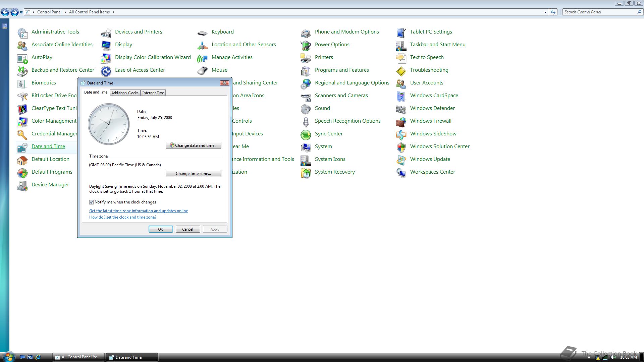Open Ease of Access Center icon
The width and height of the screenshot is (644, 362).
pos(106,71)
